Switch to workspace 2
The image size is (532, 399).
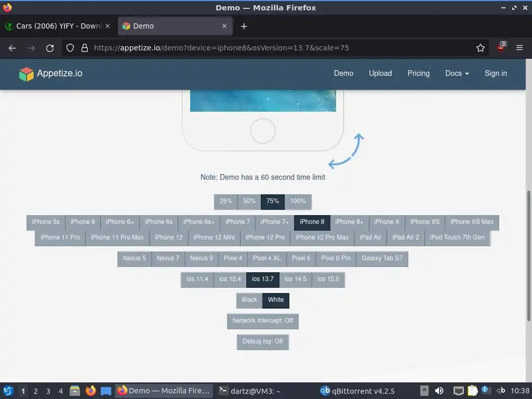[36, 391]
